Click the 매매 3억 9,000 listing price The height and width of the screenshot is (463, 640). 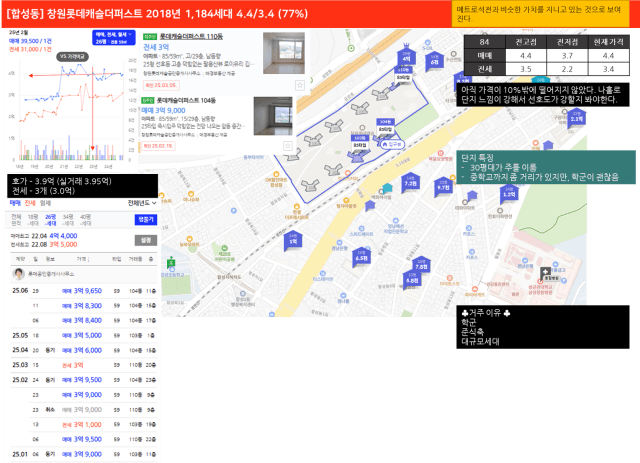coord(163,110)
